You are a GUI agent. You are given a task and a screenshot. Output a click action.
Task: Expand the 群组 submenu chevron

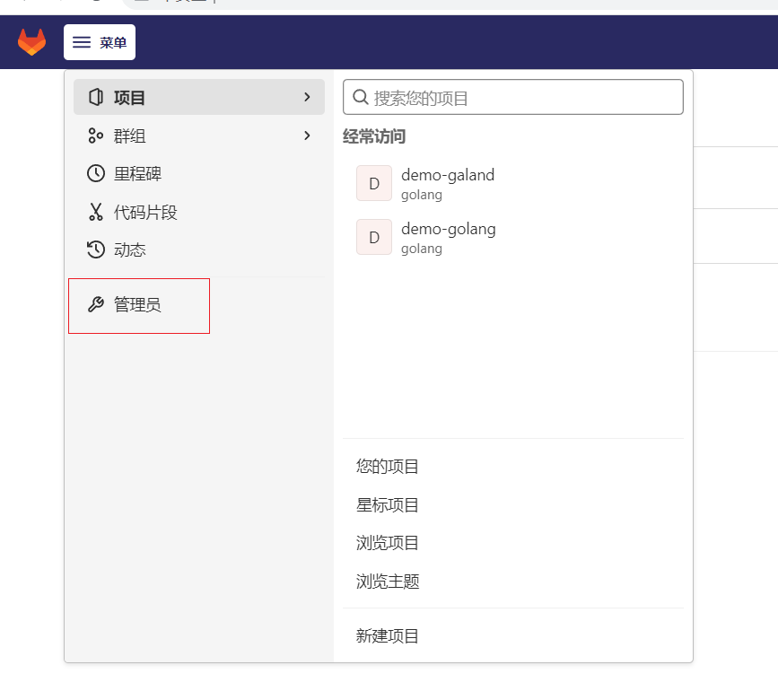(307, 136)
